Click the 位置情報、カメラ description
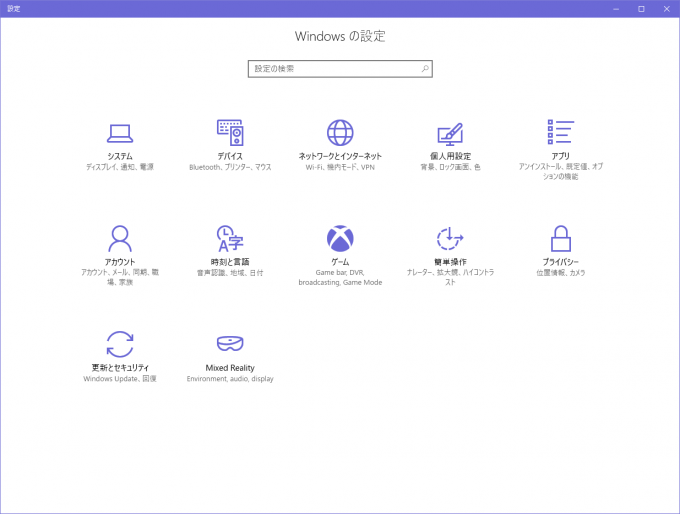680x514 pixels. click(x=560, y=273)
